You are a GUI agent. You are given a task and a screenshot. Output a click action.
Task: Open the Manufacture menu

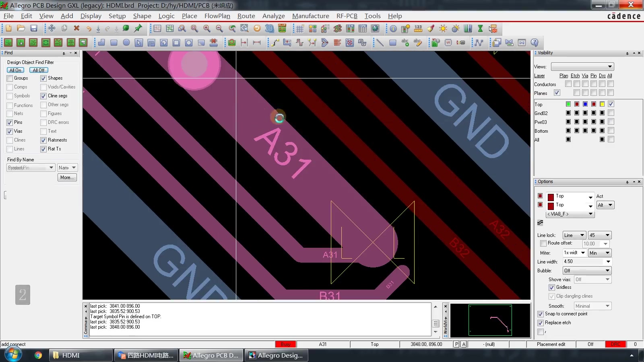[x=311, y=16]
